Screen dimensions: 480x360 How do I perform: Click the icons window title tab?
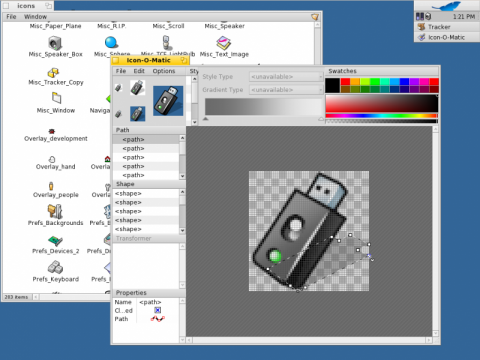(27, 6)
